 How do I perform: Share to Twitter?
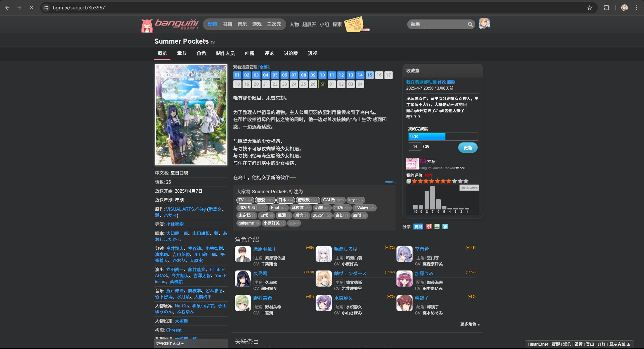click(445, 227)
